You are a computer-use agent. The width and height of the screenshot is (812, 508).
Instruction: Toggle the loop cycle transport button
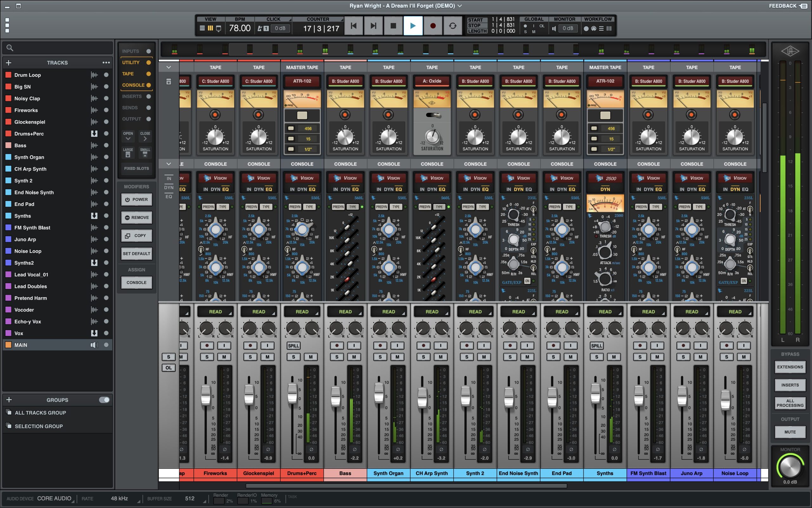tap(453, 26)
